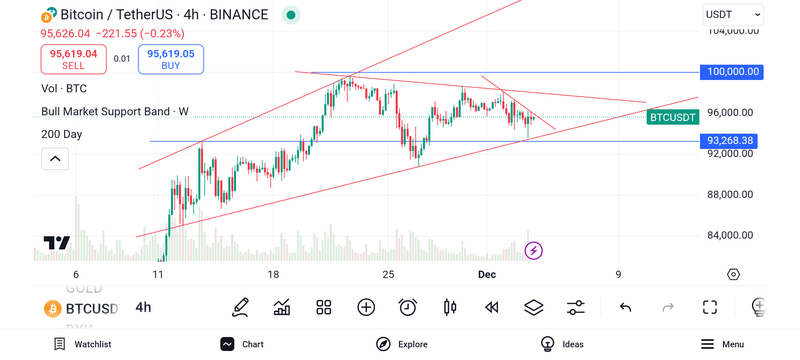Switch to the Ideas tab
The image size is (800, 360).
[562, 344]
